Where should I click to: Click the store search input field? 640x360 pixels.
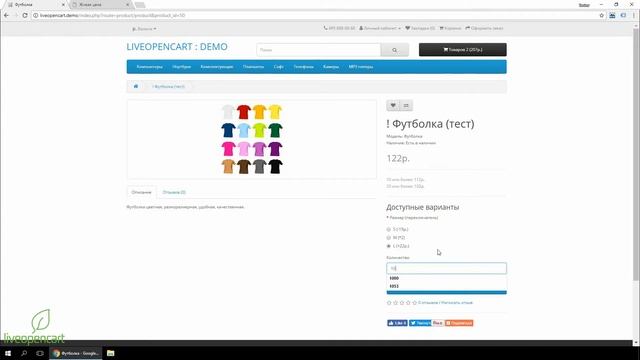click(318, 50)
